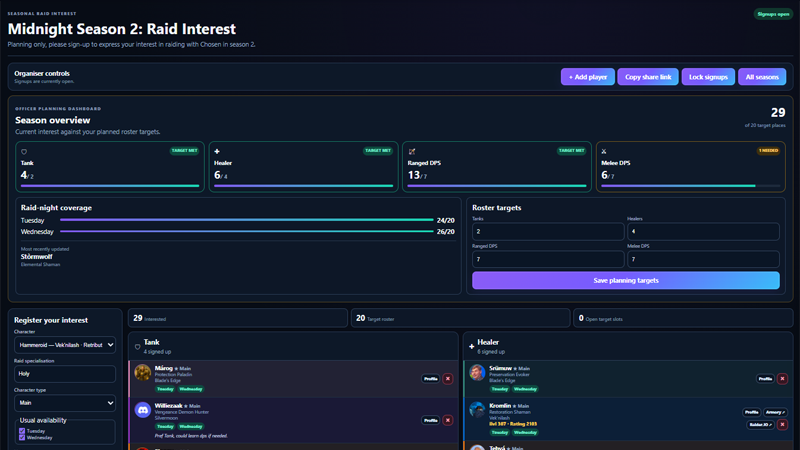
Task: Click the TARGET MET badge on Healer card
Action: (x=378, y=151)
